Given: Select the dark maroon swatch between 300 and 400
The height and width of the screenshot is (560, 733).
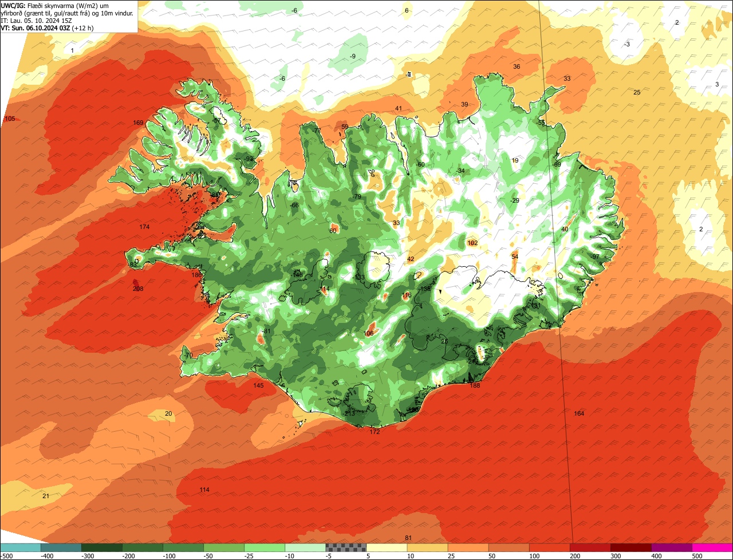Looking at the screenshot, I should click(631, 547).
